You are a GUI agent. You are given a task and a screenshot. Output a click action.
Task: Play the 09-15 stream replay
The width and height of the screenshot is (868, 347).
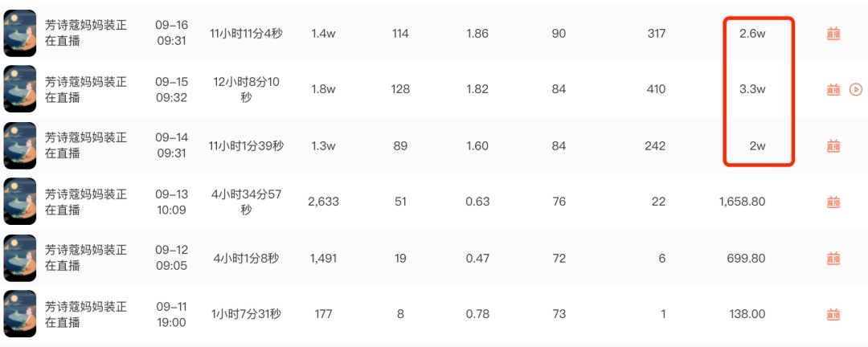click(855, 89)
